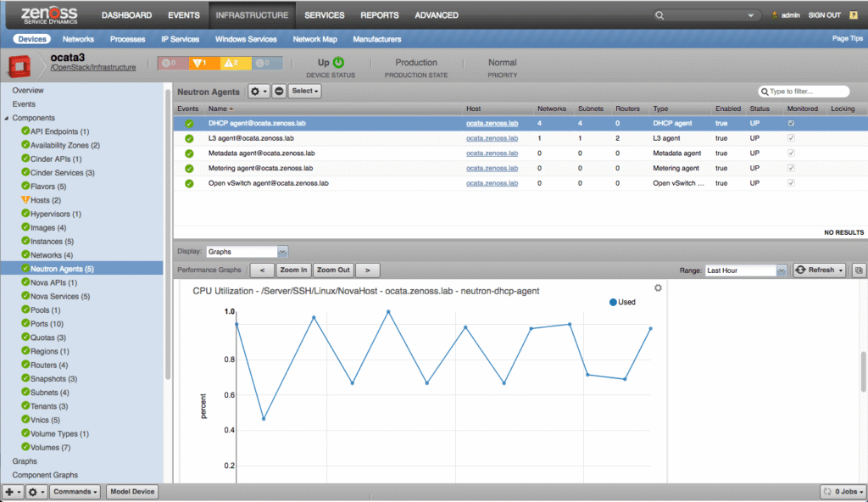Click the red ocata3 device icon

pos(19,66)
